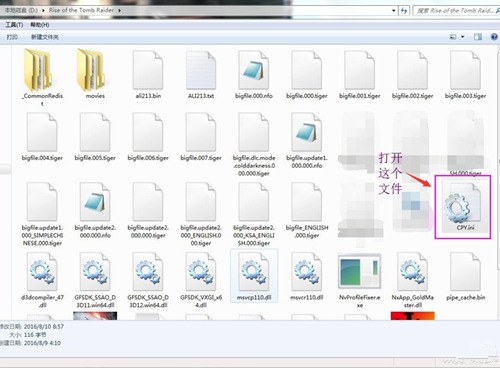Select the NvProfileFixer.exe application
The width and height of the screenshot is (500, 368).
[x=360, y=281]
